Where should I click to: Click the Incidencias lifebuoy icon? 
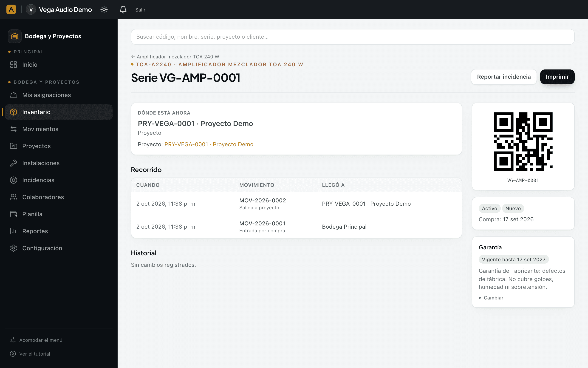[14, 180]
